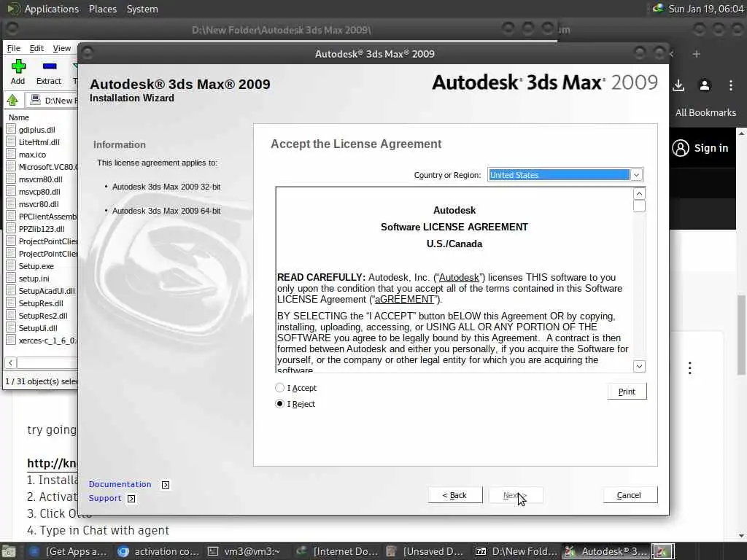Screen dimensions: 747x560
Task: Select msvcm80.dll in the file list
Action: click(x=41, y=179)
